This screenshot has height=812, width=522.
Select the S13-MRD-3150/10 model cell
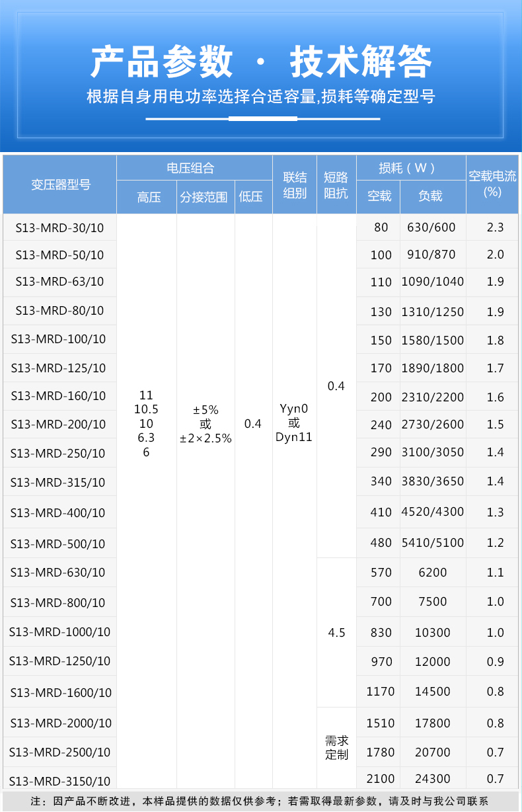tap(60, 780)
